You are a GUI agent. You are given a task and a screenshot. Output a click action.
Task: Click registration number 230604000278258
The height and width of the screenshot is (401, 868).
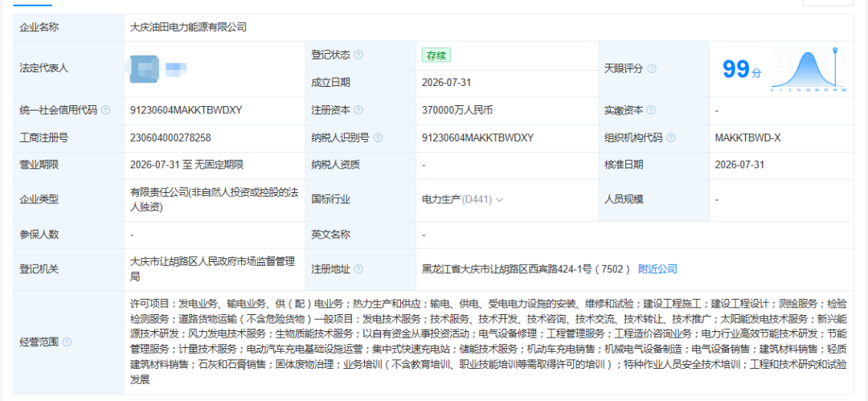pyautogui.click(x=170, y=138)
